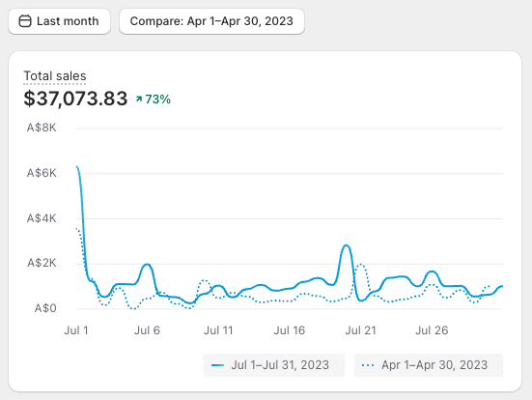Click the Jul 1 x-axis label
The width and height of the screenshot is (532, 400).
coord(76,330)
